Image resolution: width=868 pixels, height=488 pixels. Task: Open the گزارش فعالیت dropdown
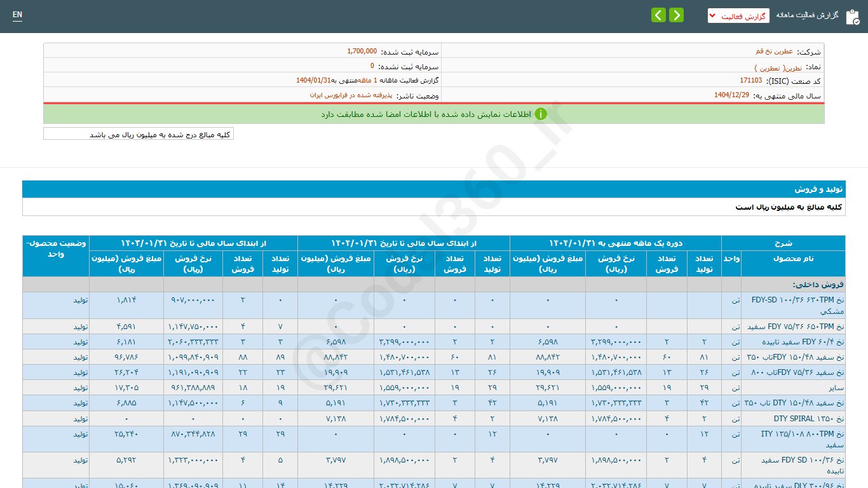[x=738, y=15]
